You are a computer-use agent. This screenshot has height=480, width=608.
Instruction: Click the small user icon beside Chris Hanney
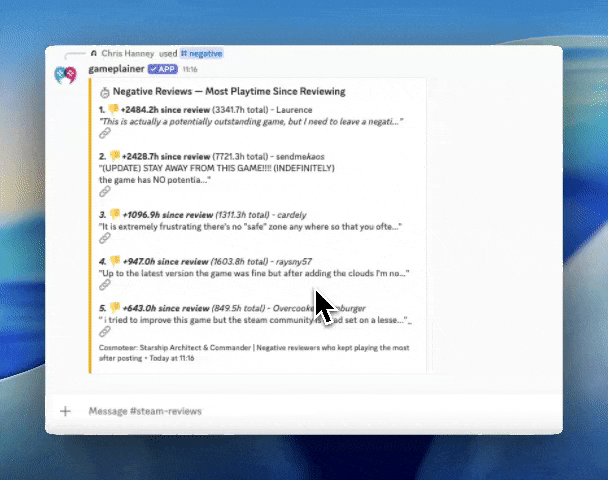point(93,54)
